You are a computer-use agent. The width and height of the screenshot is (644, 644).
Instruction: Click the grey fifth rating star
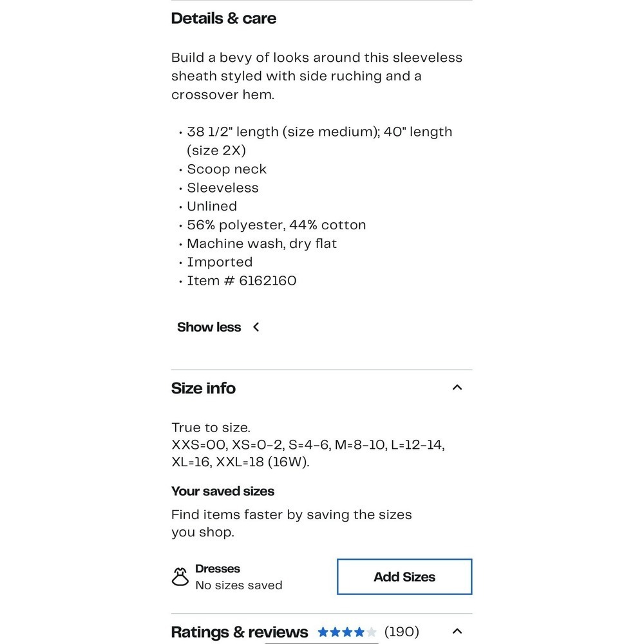coord(372,632)
